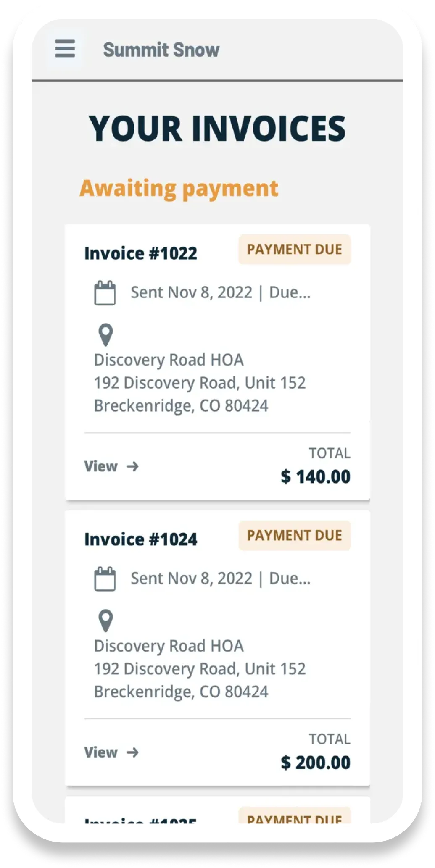Click the location pin on Invoice #1022
The width and height of the screenshot is (435, 868).
click(105, 335)
